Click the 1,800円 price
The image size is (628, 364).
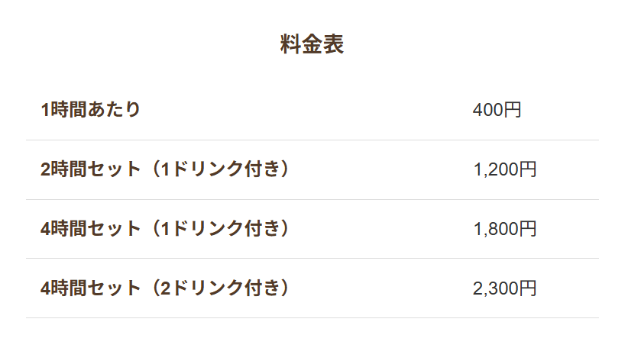click(x=505, y=228)
